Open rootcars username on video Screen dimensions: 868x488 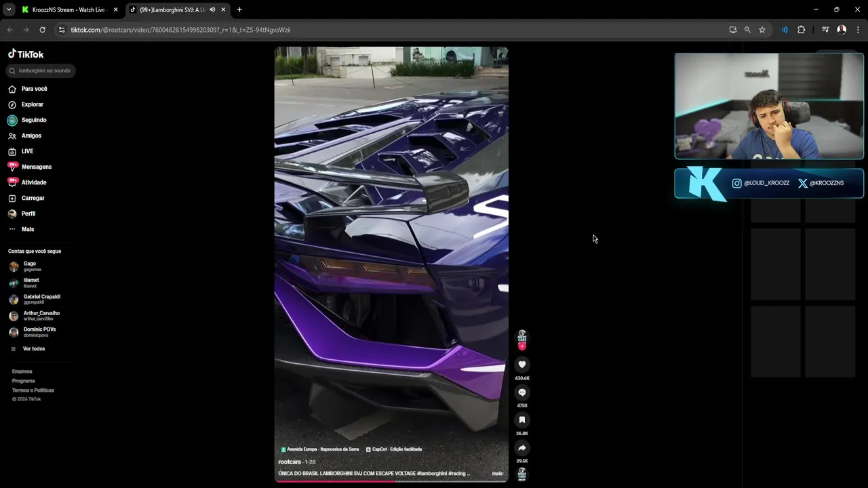(x=290, y=462)
